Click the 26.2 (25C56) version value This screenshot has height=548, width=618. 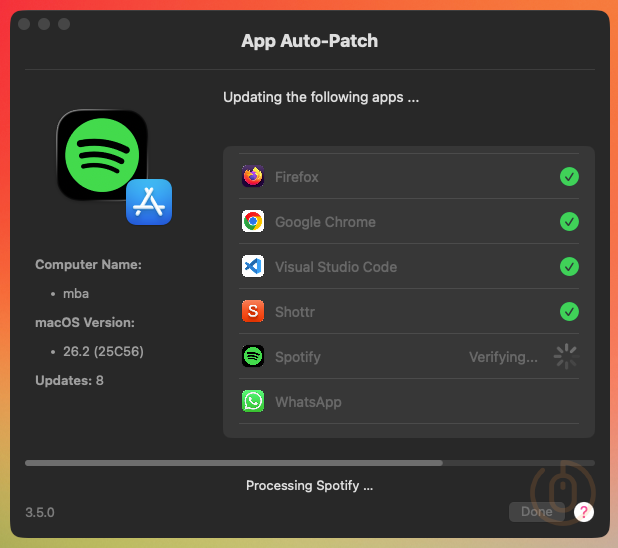click(103, 351)
